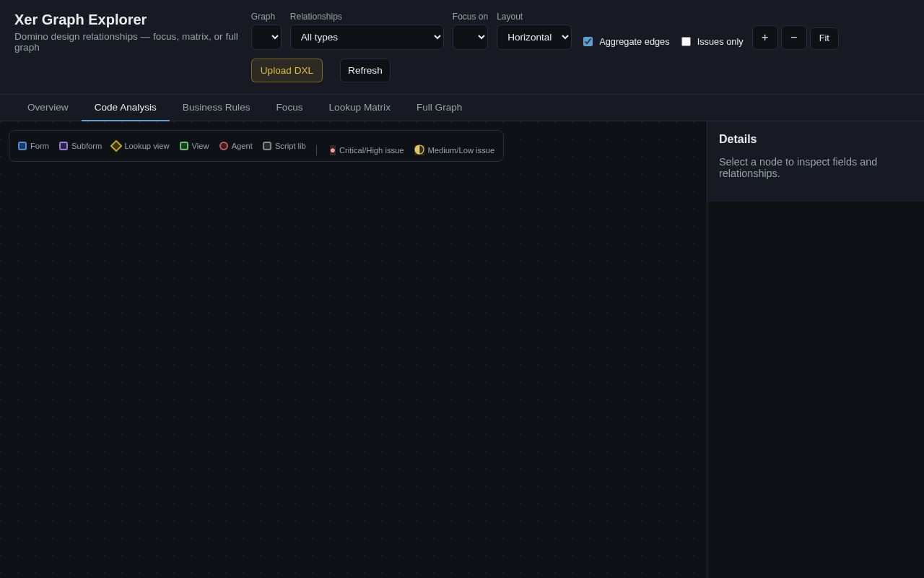924x578 pixels.
Task: Open the Focus on dropdown
Action: click(470, 37)
